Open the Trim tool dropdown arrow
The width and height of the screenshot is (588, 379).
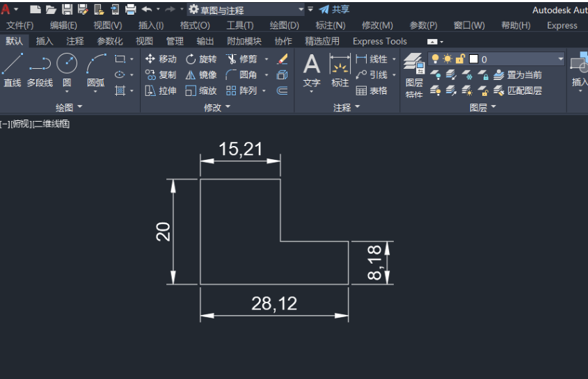click(267, 59)
